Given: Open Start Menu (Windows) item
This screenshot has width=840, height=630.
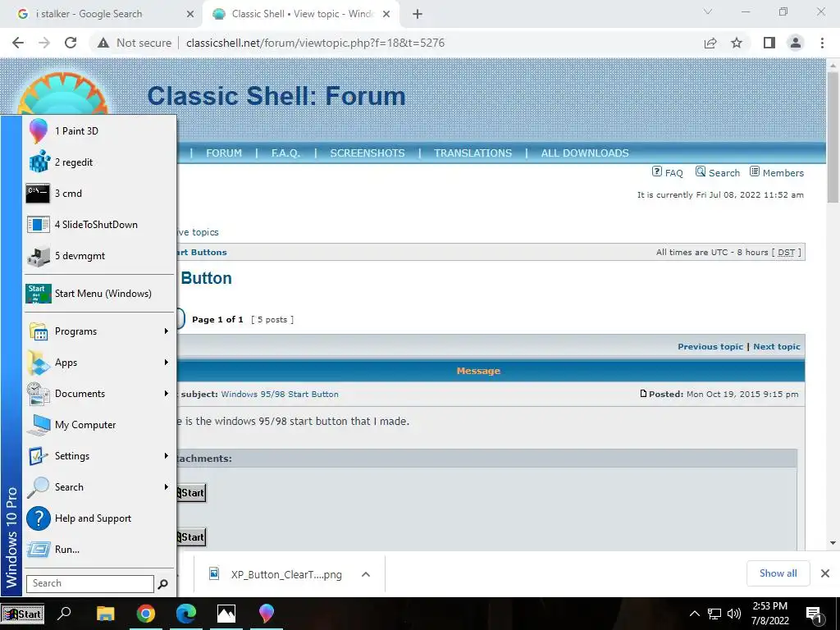Looking at the screenshot, I should click(99, 294).
